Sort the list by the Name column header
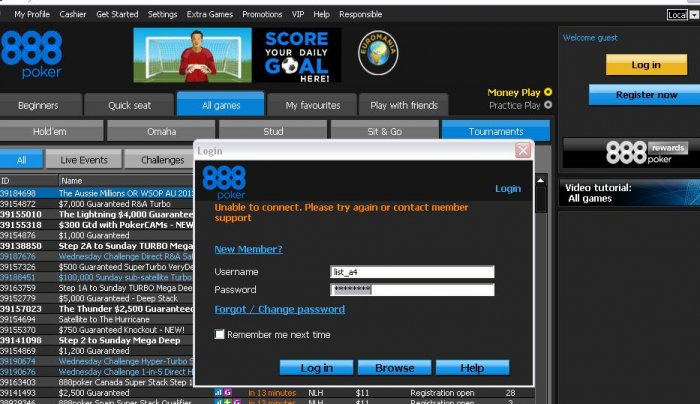 point(126,180)
